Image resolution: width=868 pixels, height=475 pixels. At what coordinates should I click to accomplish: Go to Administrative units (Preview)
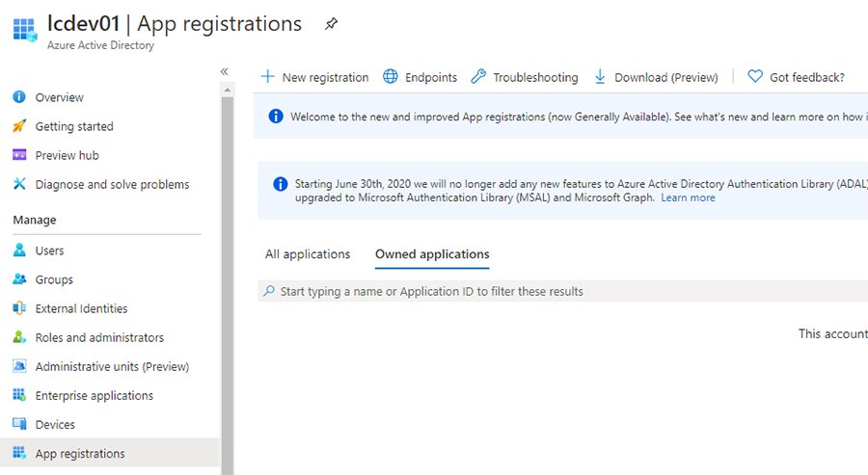tap(112, 366)
